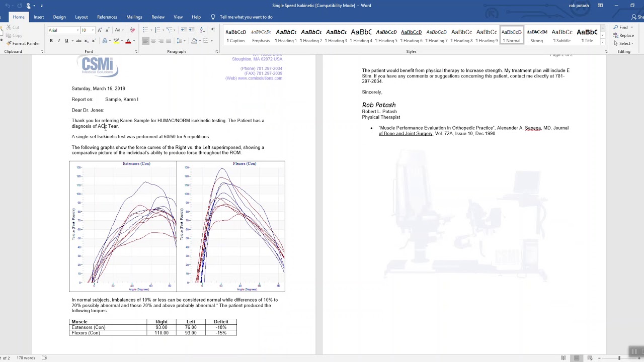Click the 178 words count in status bar

pyautogui.click(x=26, y=358)
